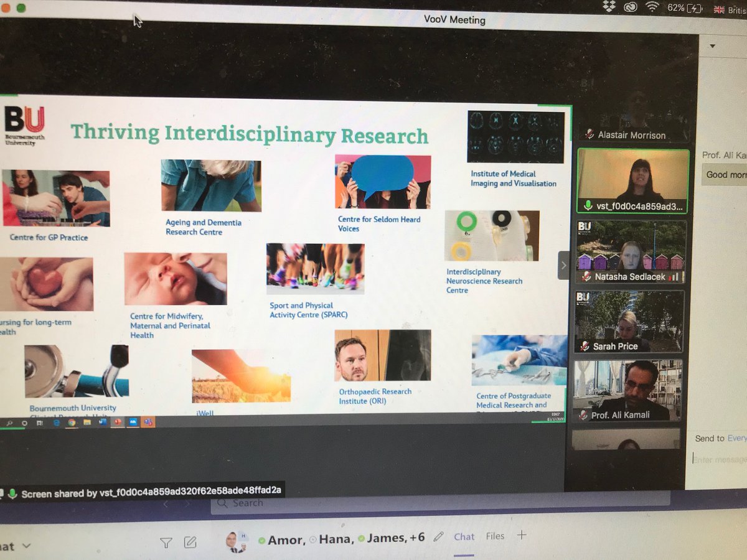Click the blue speech bubble image on the slide
Image resolution: width=747 pixels, height=560 pixels.
coord(383,182)
